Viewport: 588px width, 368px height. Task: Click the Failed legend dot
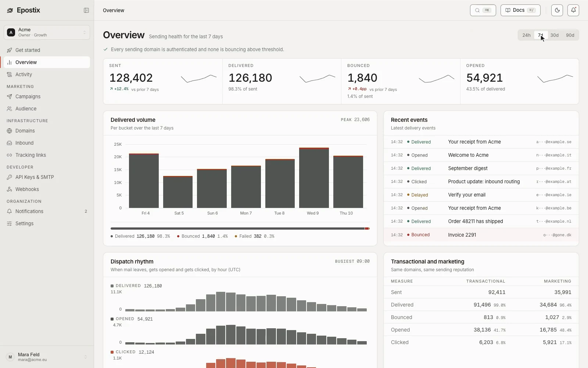(236, 236)
